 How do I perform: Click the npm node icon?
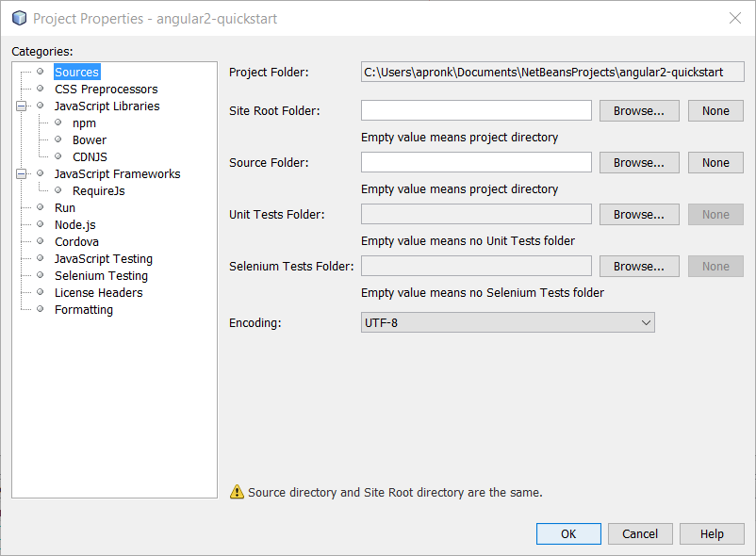click(x=58, y=123)
